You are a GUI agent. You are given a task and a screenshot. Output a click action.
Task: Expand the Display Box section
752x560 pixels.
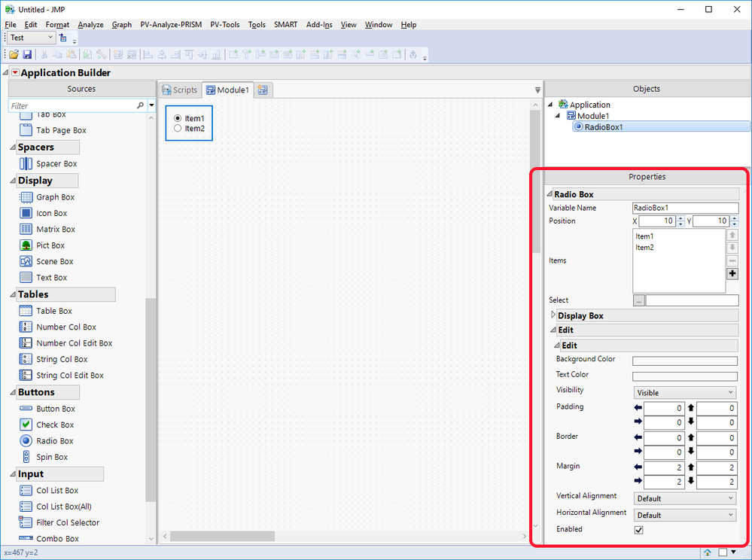(x=554, y=315)
